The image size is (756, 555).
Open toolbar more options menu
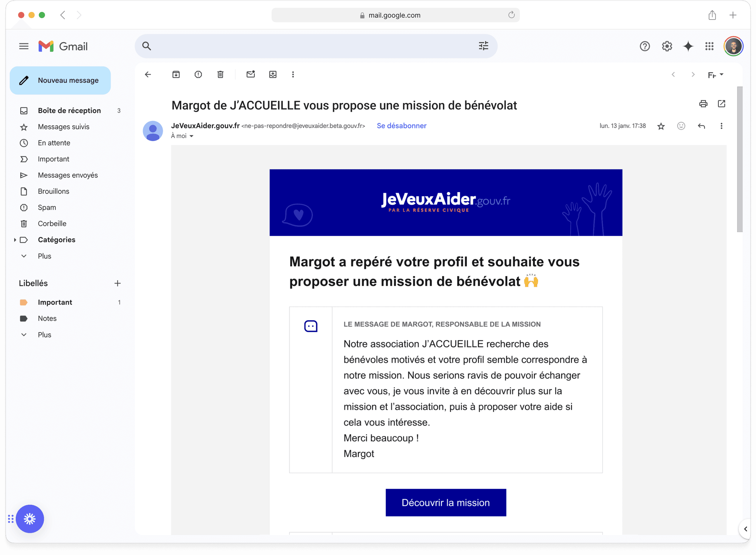point(293,75)
